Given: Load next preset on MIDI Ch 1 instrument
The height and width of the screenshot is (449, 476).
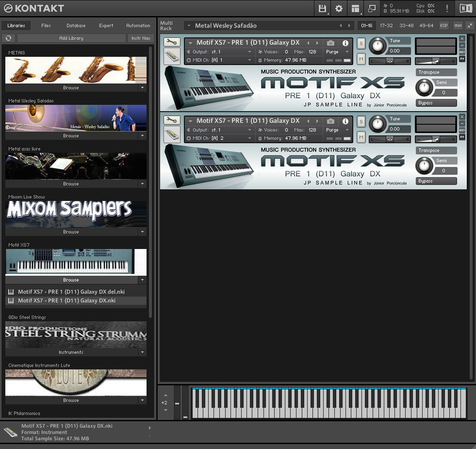Looking at the screenshot, I should pos(317,43).
